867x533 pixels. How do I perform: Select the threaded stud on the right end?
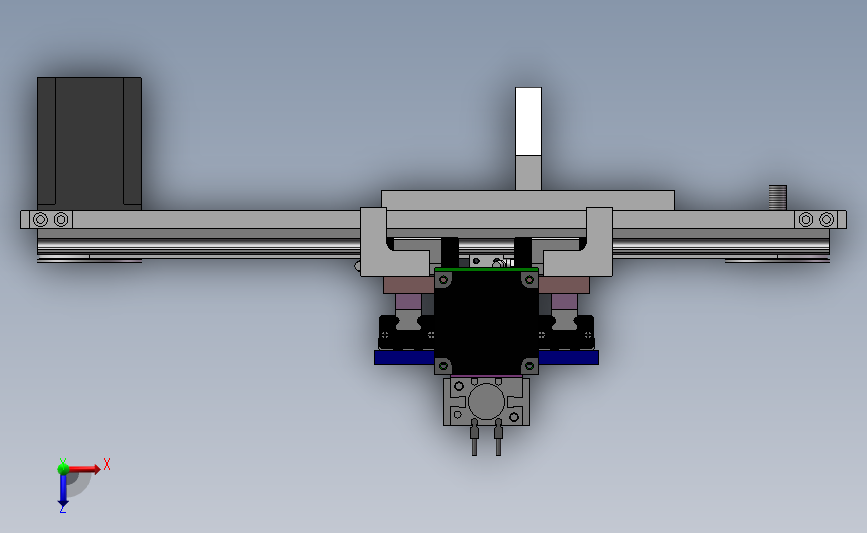777,197
